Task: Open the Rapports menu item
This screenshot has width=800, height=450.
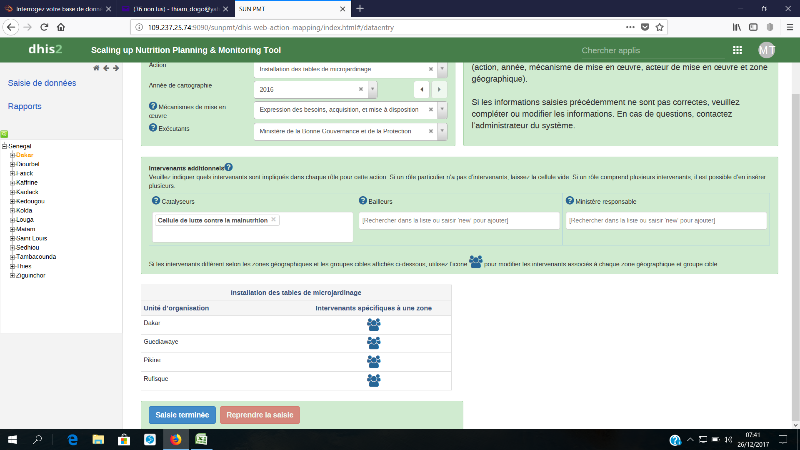Action: [x=25, y=106]
